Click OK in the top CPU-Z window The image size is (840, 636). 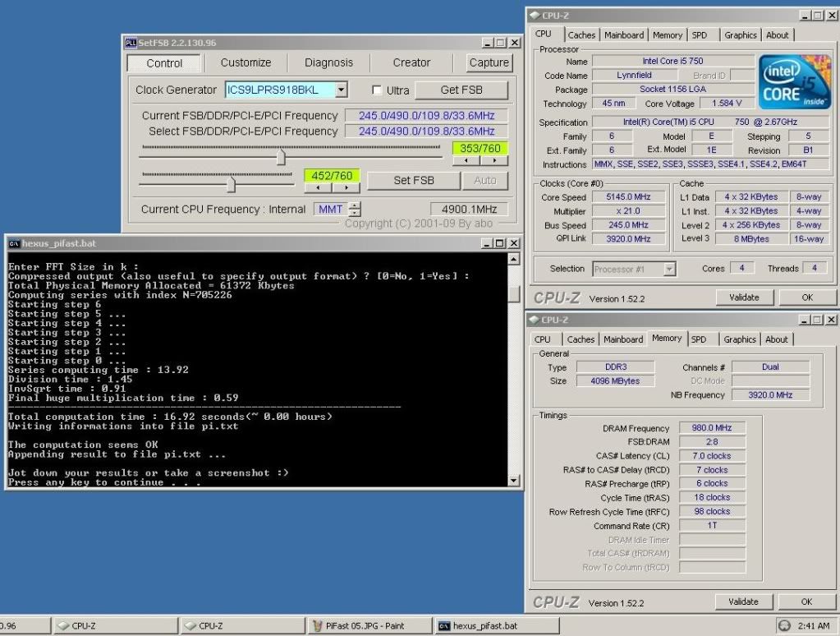pyautogui.click(x=807, y=297)
